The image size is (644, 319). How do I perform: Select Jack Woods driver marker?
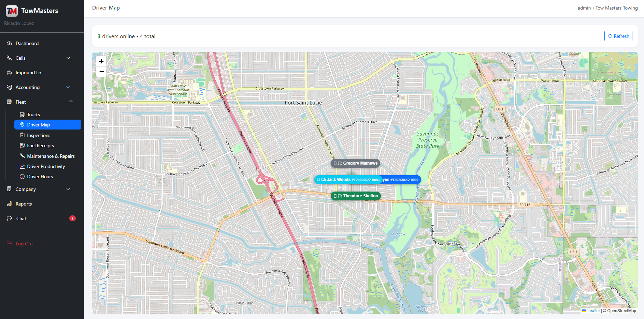point(348,180)
